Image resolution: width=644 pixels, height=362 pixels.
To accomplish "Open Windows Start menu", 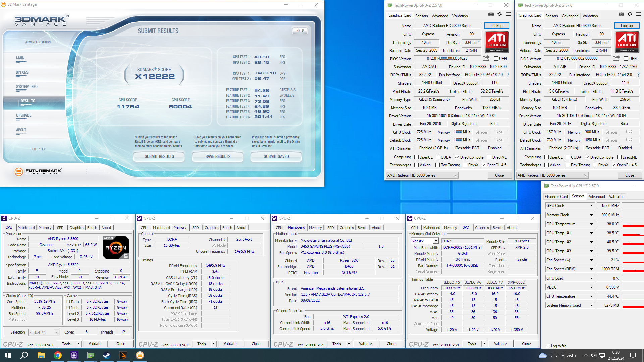I will [x=8, y=355].
